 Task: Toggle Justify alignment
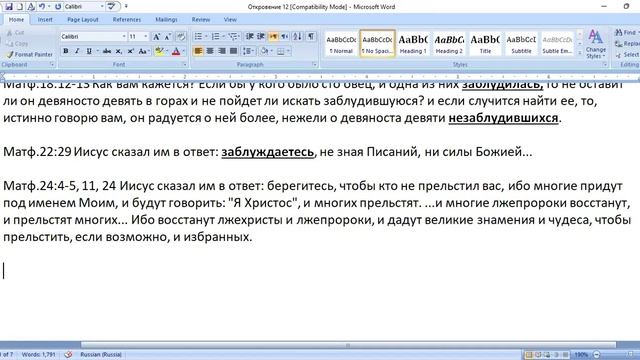[x=233, y=51]
